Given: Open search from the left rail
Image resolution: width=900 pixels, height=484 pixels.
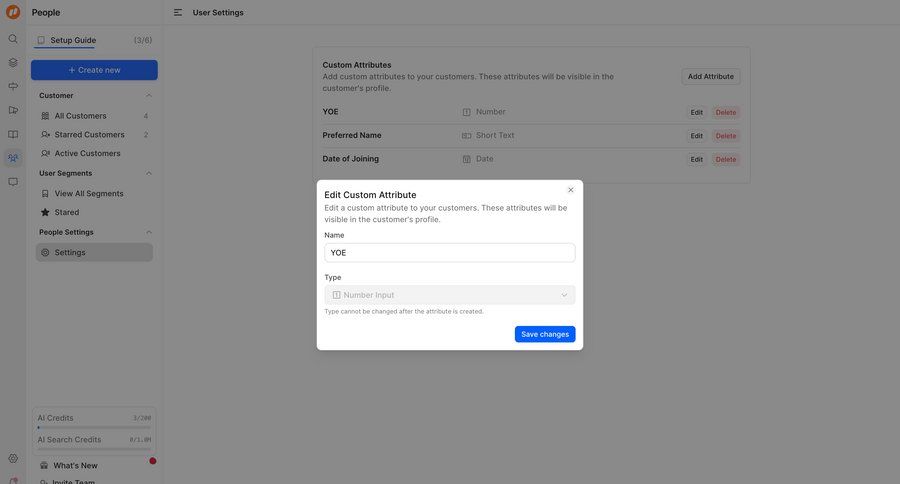Looking at the screenshot, I should 13,39.
